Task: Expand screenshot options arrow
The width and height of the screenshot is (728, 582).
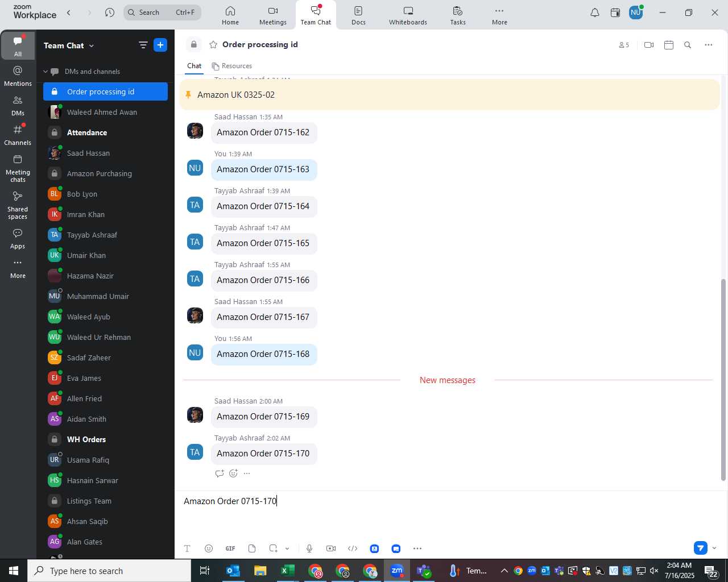Action: (x=287, y=548)
